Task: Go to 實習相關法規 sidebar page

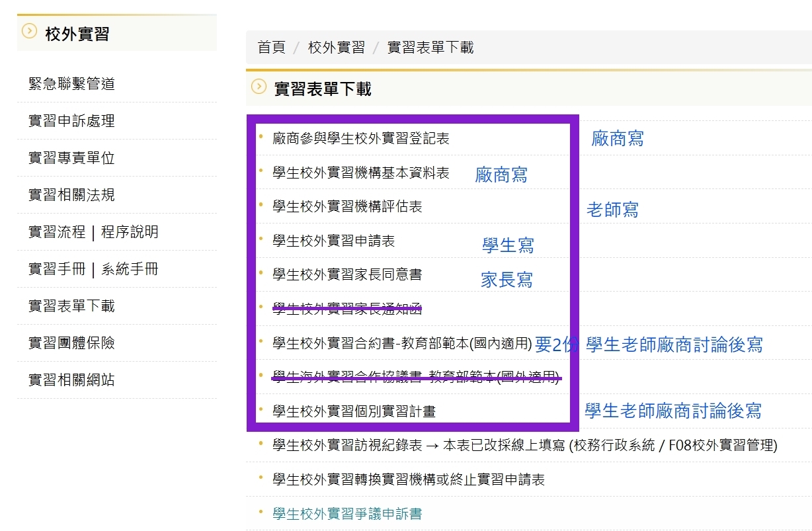Action: tap(71, 195)
